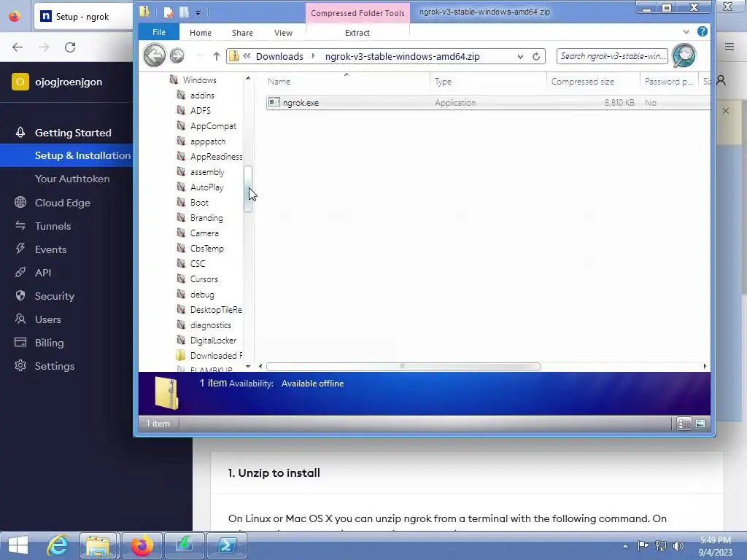
Task: Click the Password protected column header
Action: pyautogui.click(x=669, y=82)
